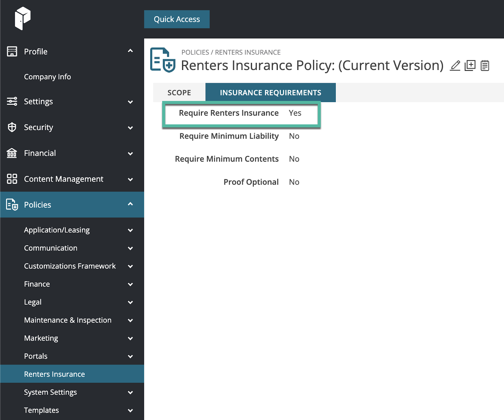Screen dimensions: 504x420
Task: Click the Renters Insurance Policy title text
Action: [x=312, y=66]
